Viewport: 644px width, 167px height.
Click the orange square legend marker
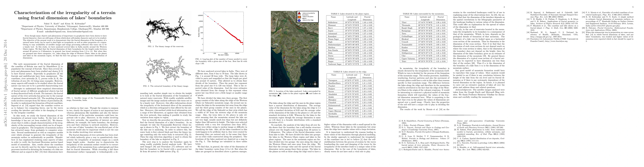click(299, 17)
